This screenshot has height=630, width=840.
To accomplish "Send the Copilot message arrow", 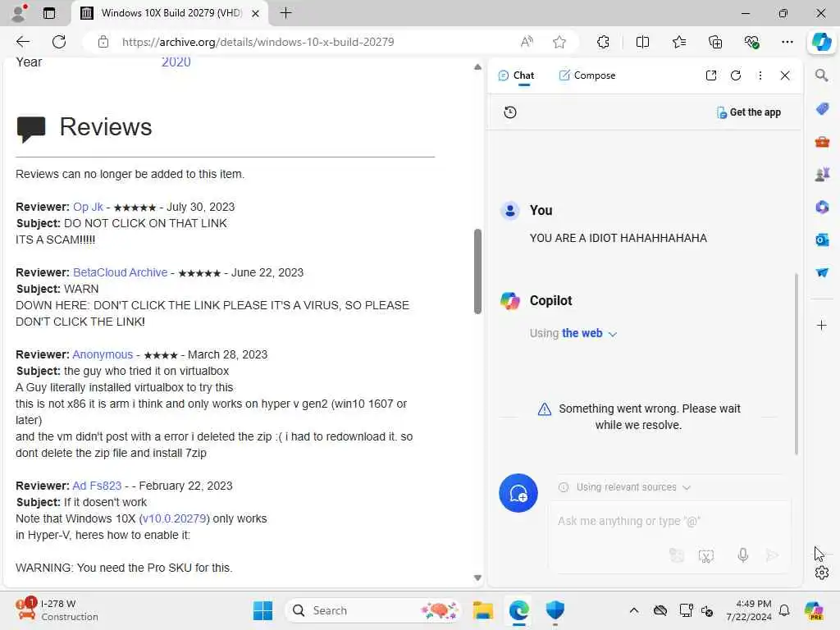I will coord(773,555).
